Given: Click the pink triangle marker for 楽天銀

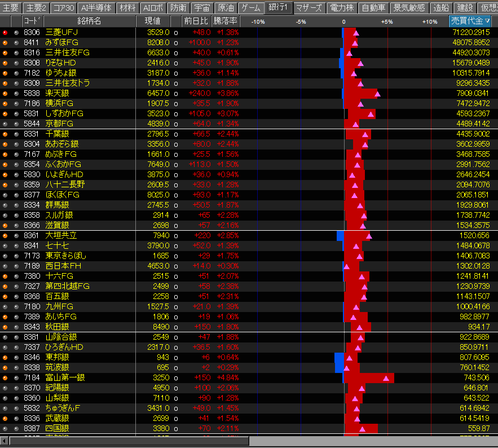Looking at the screenshot, I should (378, 94).
